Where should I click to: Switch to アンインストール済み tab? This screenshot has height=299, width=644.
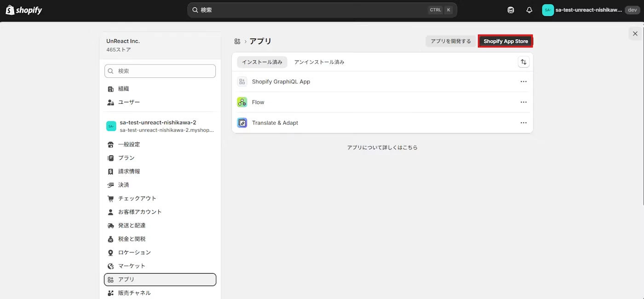[319, 62]
